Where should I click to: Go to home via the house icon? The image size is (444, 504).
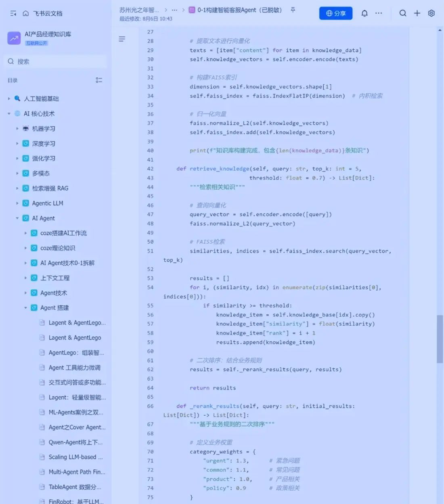pyautogui.click(x=26, y=13)
